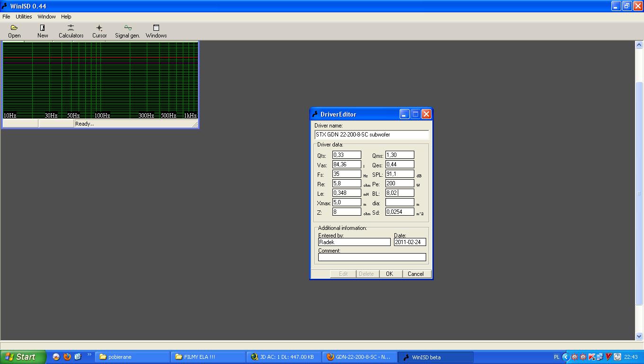Click the PL language indicator

click(x=556, y=357)
